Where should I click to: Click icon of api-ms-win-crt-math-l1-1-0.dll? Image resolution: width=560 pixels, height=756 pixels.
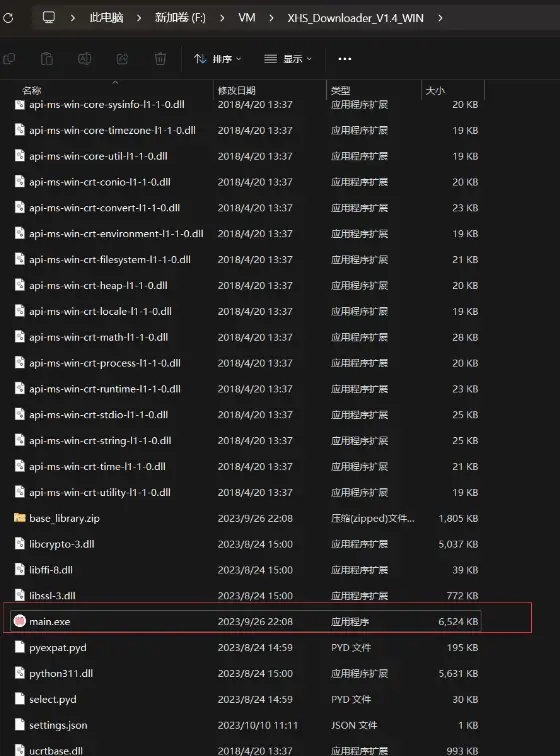pos(19,337)
